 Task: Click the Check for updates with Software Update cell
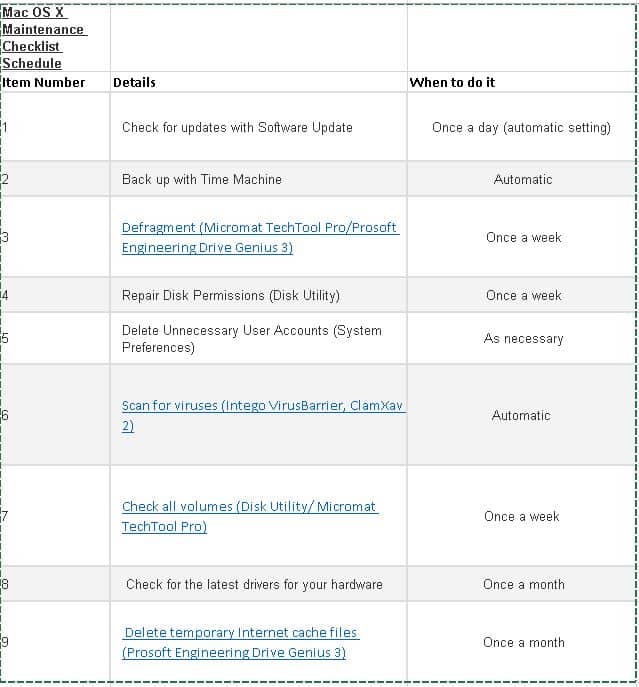[x=237, y=127]
